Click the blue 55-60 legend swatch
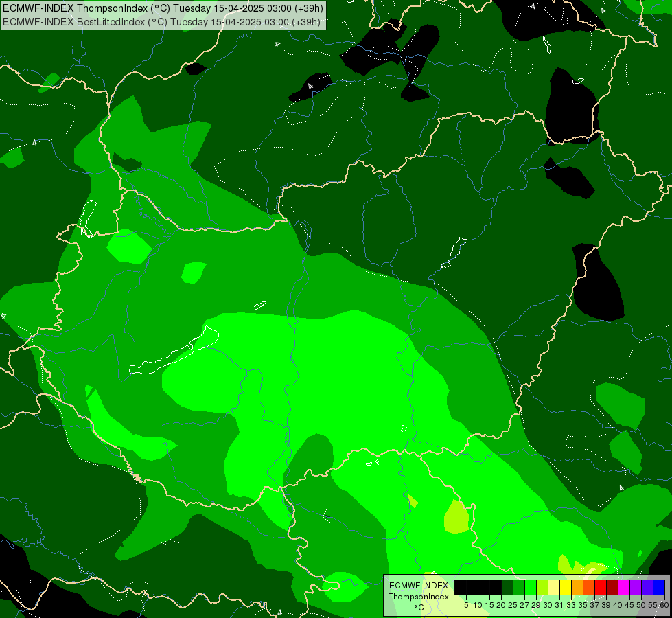Screen dimensions: 672x618 tap(659, 587)
